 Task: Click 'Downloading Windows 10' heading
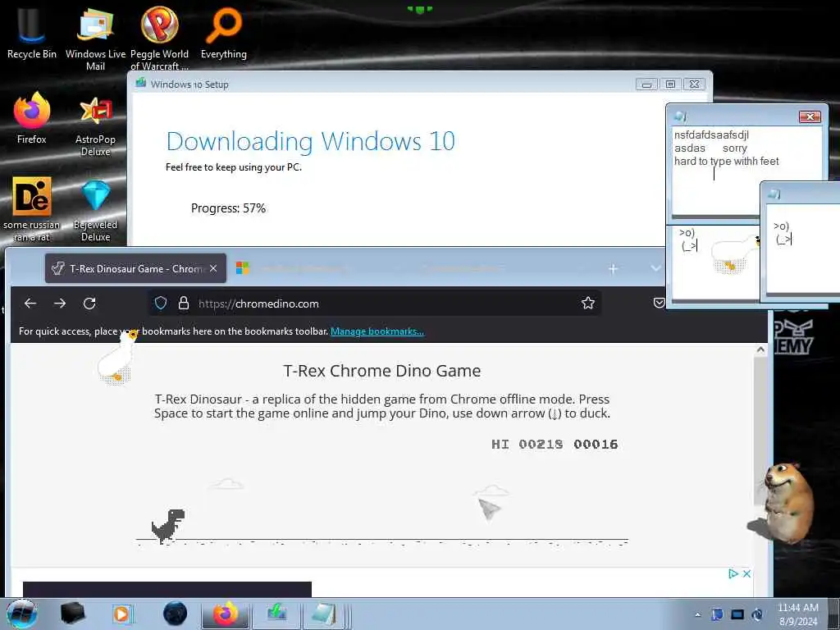[311, 141]
